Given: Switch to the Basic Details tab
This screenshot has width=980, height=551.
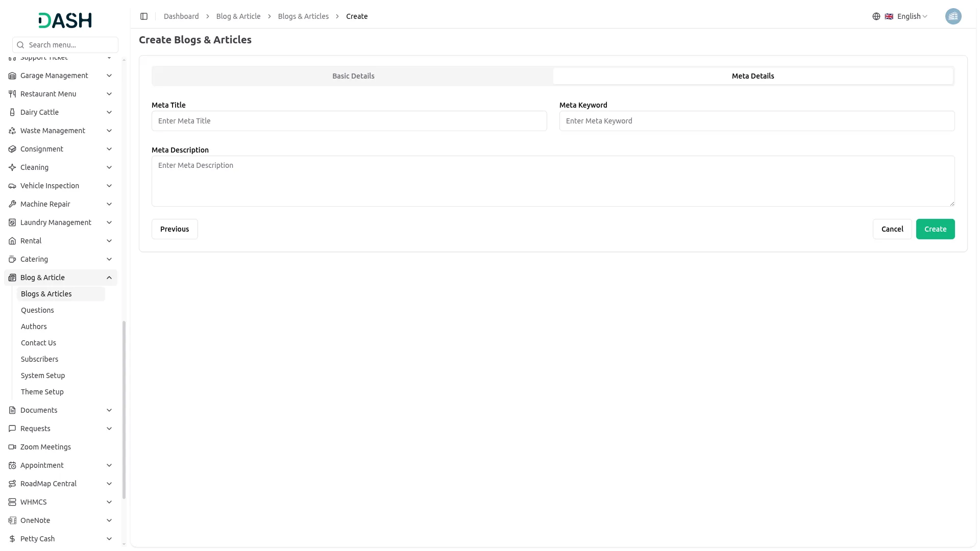Looking at the screenshot, I should (x=353, y=76).
